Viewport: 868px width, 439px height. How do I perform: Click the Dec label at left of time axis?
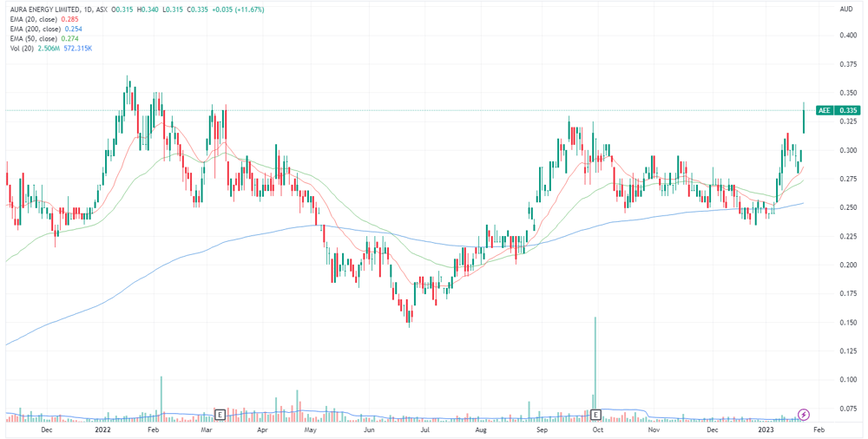pyautogui.click(x=47, y=429)
